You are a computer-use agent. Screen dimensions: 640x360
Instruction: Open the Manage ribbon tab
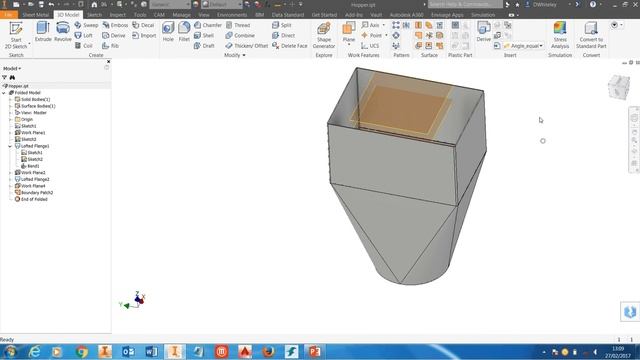[182, 15]
